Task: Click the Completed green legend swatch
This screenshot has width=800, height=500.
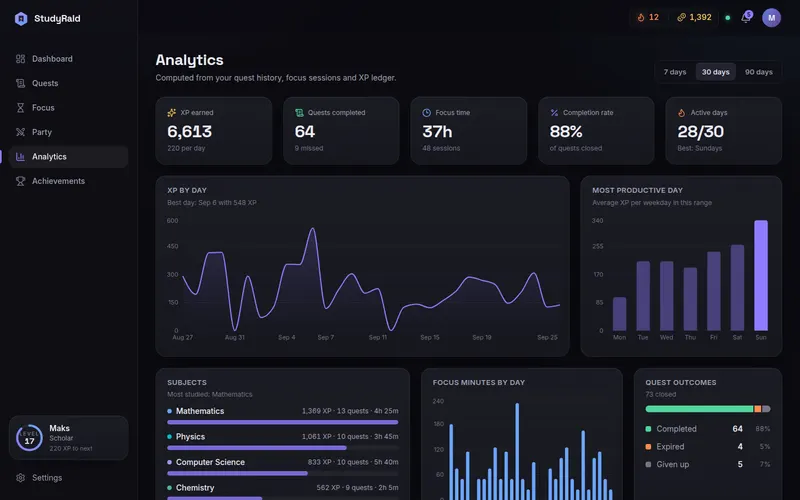Action: coord(648,429)
